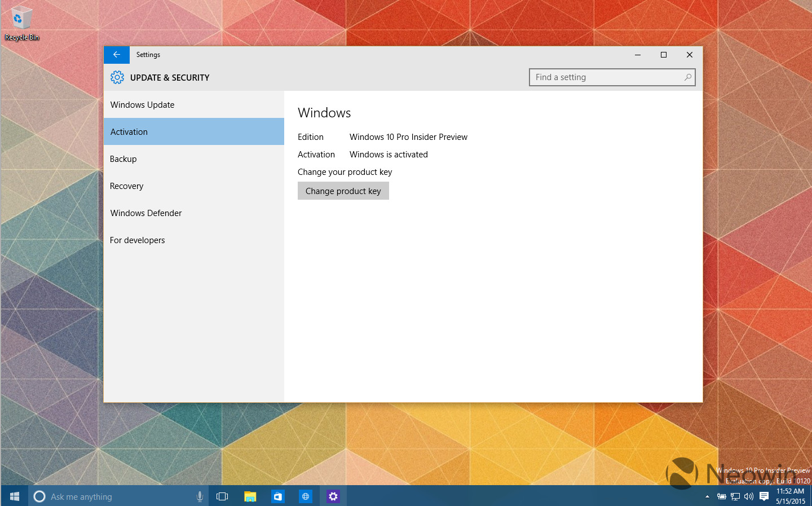The height and width of the screenshot is (506, 812).
Task: Click the 'Windows' heading
Action: (x=324, y=113)
